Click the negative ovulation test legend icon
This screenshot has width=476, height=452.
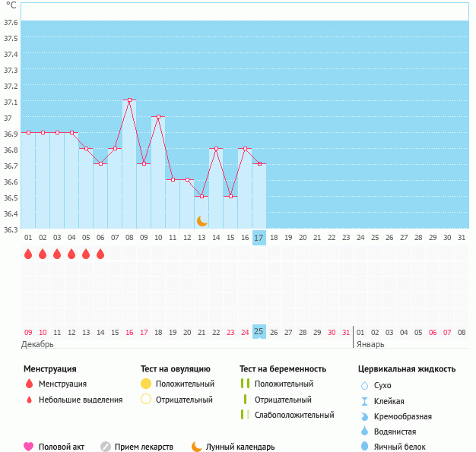pos(146,400)
